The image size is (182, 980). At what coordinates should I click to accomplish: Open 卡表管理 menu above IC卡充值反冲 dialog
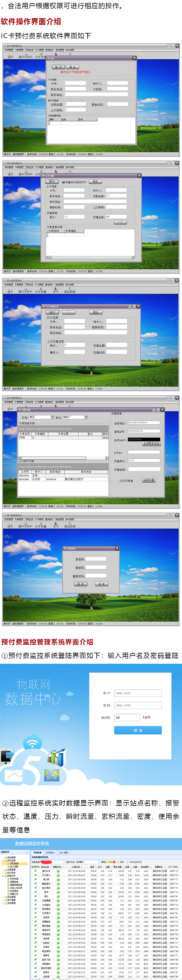click(x=19, y=284)
